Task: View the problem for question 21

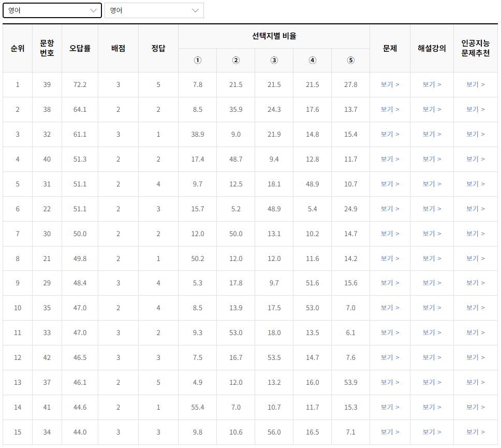Action: (390, 258)
